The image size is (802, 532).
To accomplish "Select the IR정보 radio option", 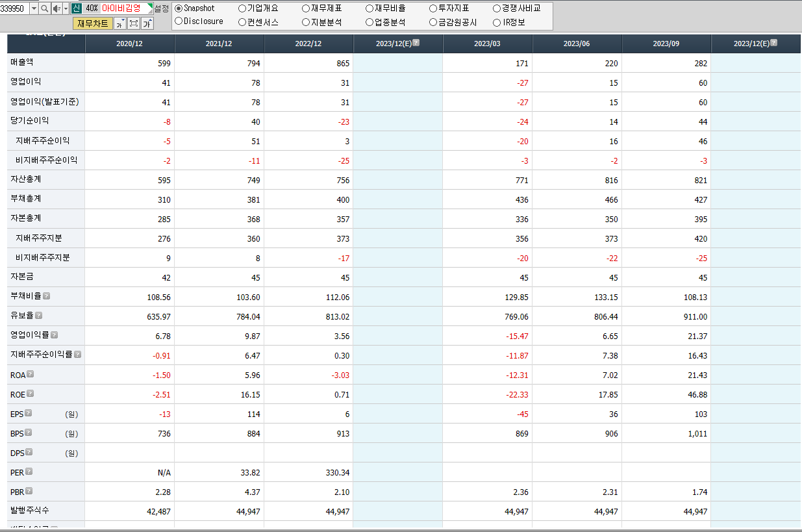I will (x=497, y=22).
